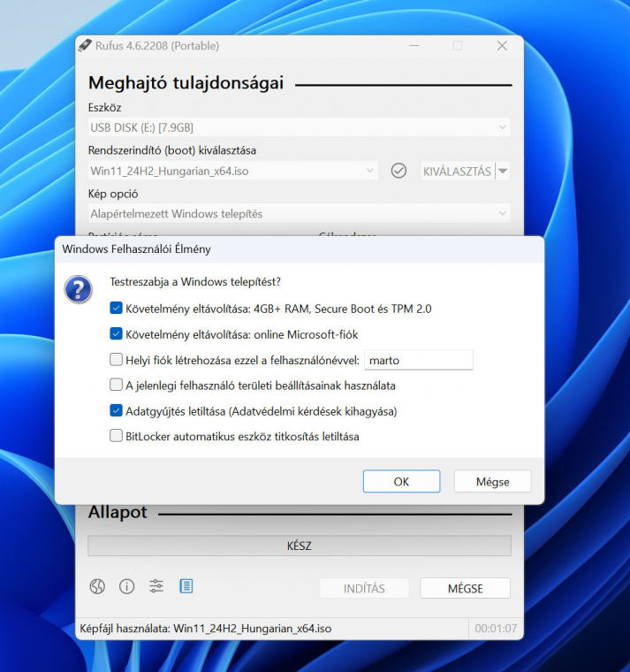Minimize the Rufus window

coord(414,45)
